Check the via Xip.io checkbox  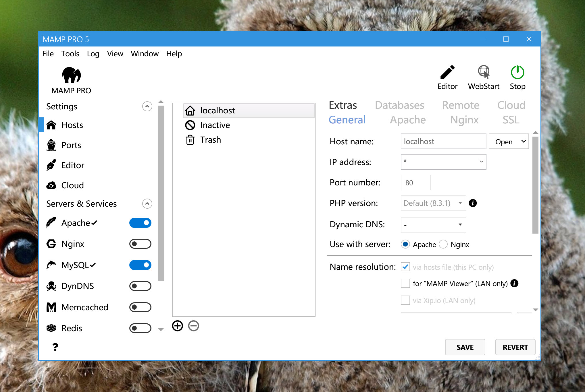tap(405, 300)
